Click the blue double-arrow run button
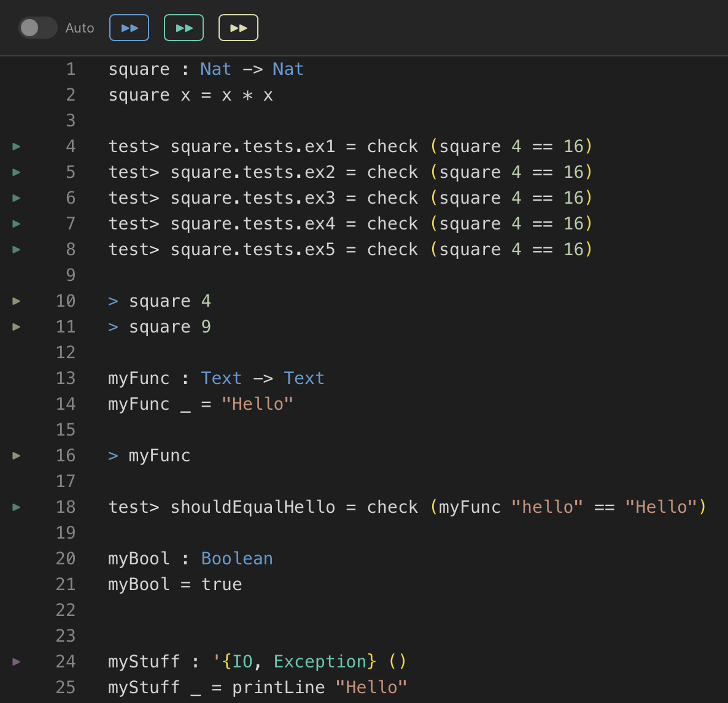The height and width of the screenshot is (703, 728). (x=129, y=28)
